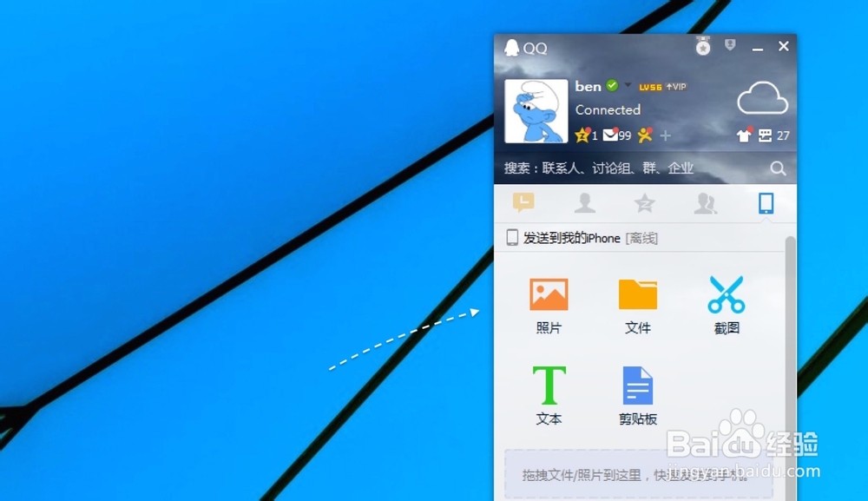This screenshot has height=501, width=868.
Task: Open the yellow friends icon
Action: [644, 135]
